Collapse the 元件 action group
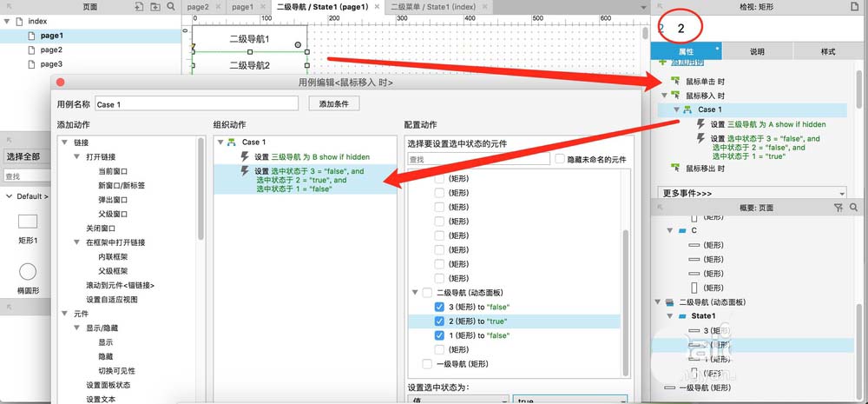Image resolution: width=868 pixels, height=404 pixels. pyautogui.click(x=64, y=314)
